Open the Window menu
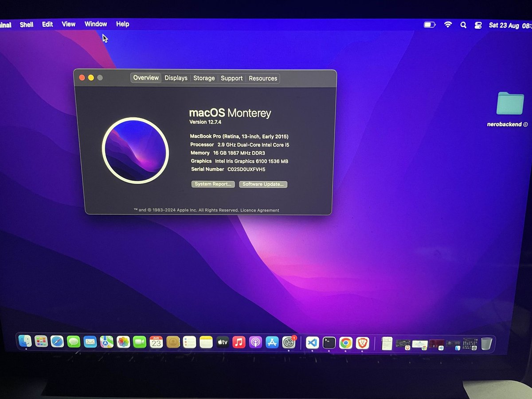Screen dimensions: 532x399 pyautogui.click(x=96, y=24)
